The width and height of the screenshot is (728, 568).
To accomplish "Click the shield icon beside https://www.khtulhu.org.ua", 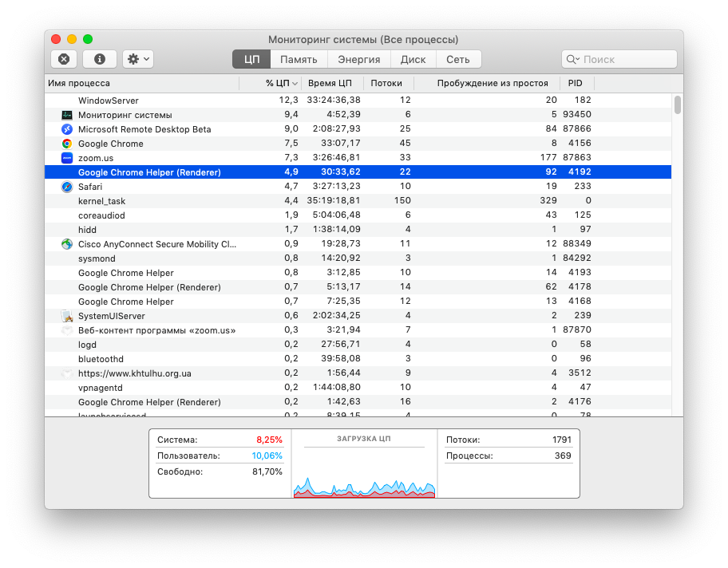I will [x=67, y=373].
